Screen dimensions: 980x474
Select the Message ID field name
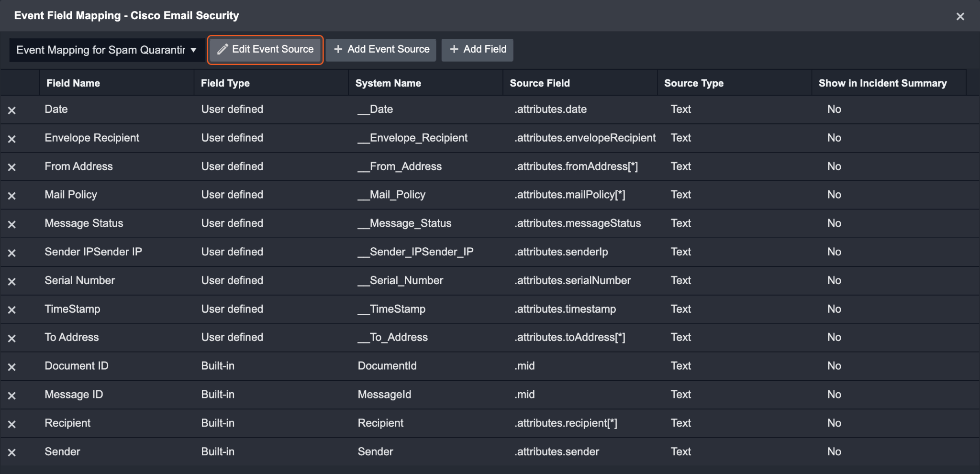[x=74, y=395]
